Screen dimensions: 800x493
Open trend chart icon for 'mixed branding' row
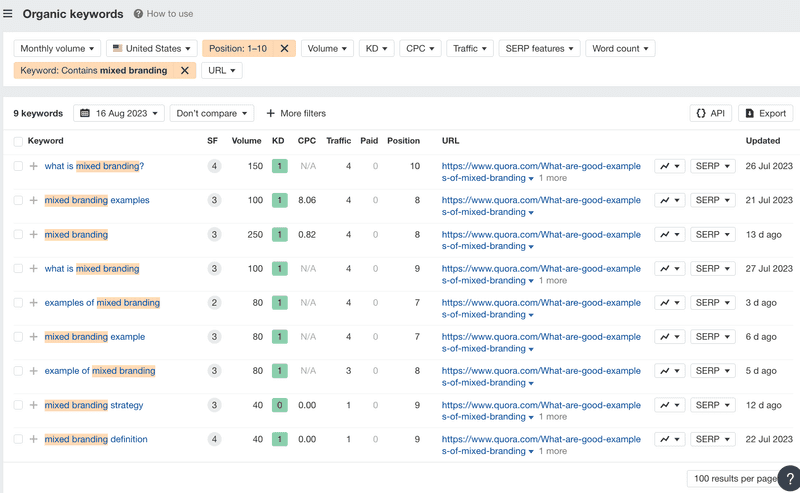669,235
